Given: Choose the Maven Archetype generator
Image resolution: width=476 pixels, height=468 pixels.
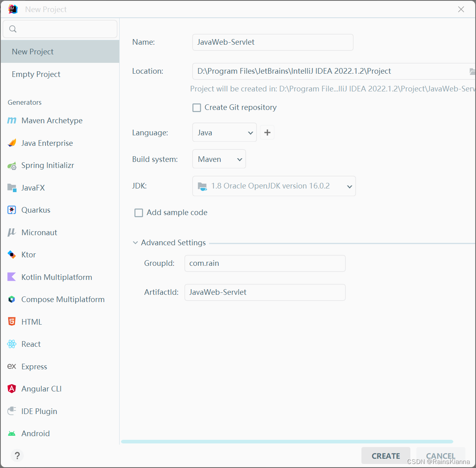Looking at the screenshot, I should tap(60, 120).
